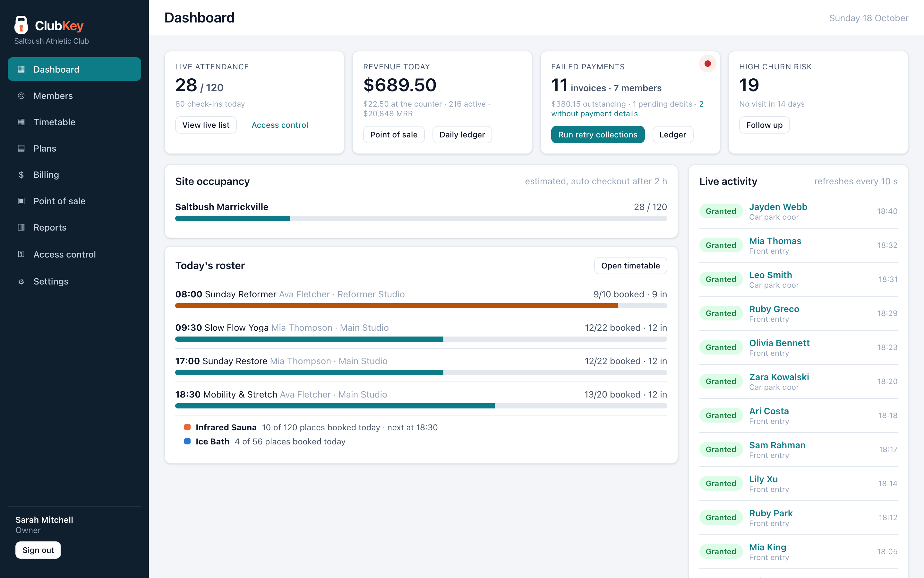This screenshot has height=578, width=924.
Task: Click the orange Infrared Sauna color swatch
Action: (x=187, y=427)
